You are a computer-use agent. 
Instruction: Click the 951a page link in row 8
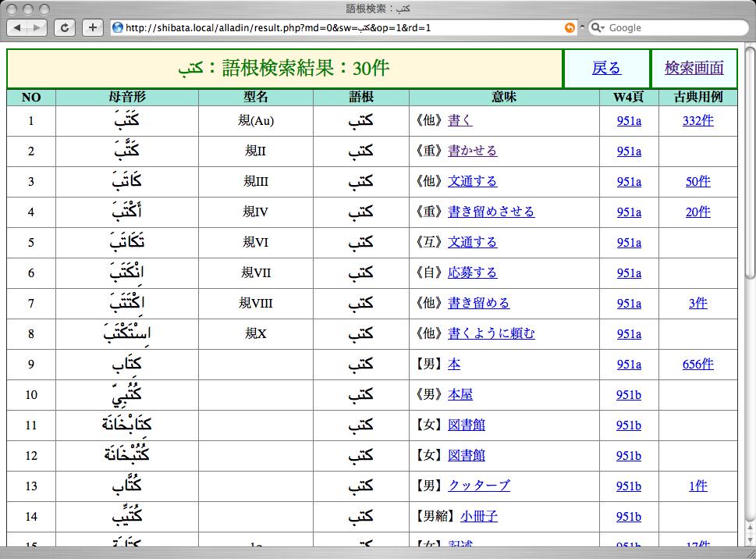pos(629,333)
